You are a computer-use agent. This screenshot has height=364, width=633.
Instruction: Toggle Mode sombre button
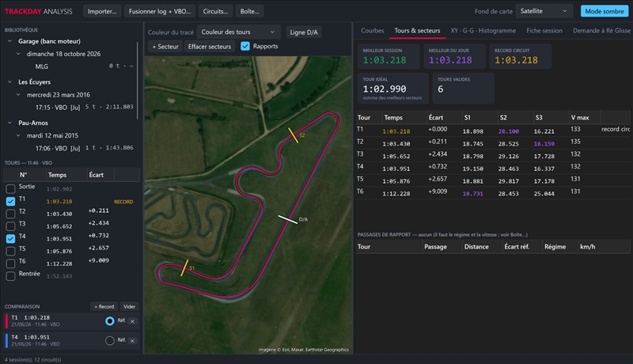[605, 11]
